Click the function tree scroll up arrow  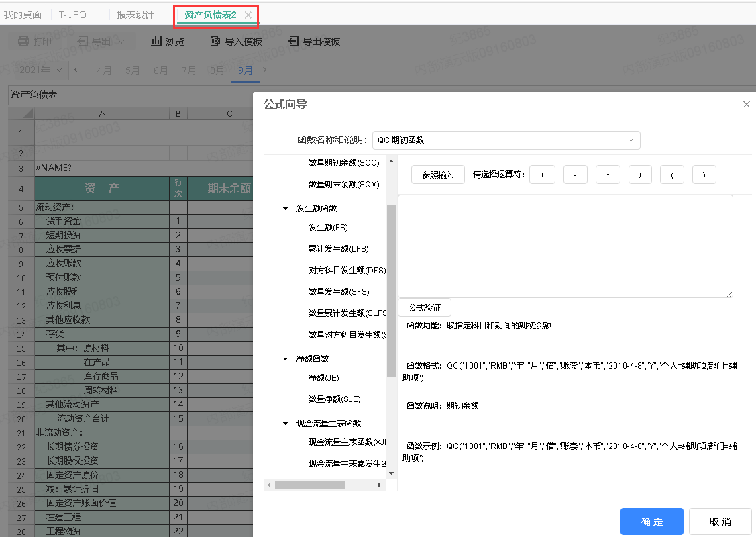pos(392,161)
